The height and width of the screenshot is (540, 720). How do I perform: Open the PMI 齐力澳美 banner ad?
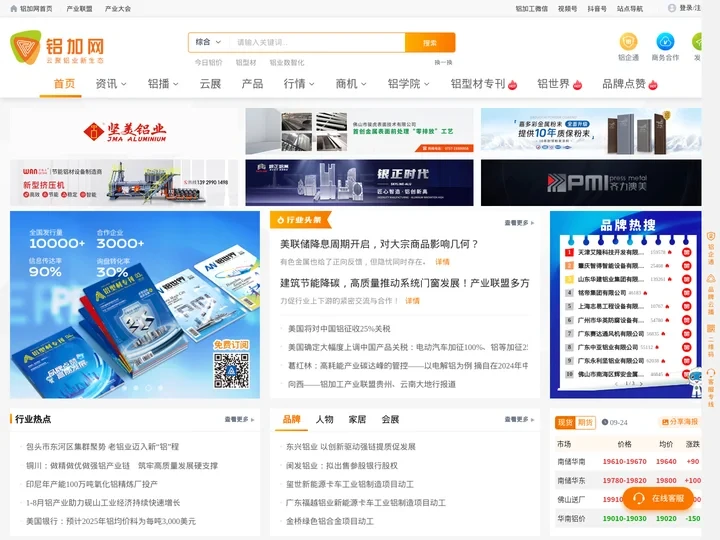(x=591, y=183)
